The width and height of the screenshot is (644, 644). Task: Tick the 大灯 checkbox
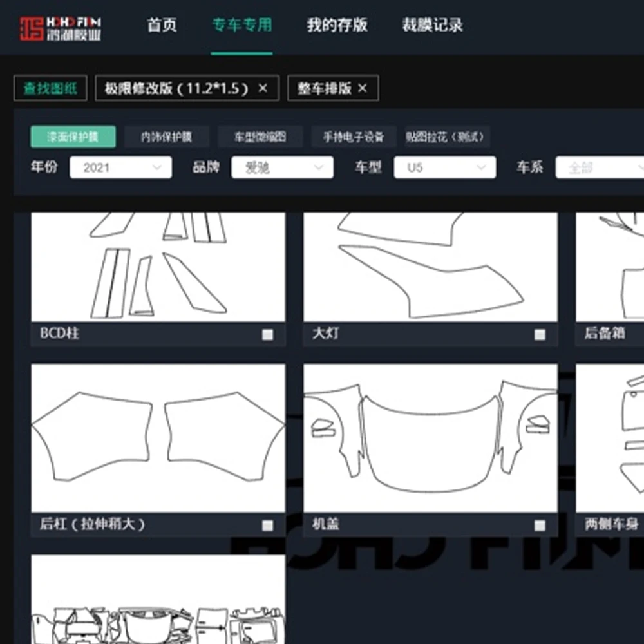(x=540, y=335)
